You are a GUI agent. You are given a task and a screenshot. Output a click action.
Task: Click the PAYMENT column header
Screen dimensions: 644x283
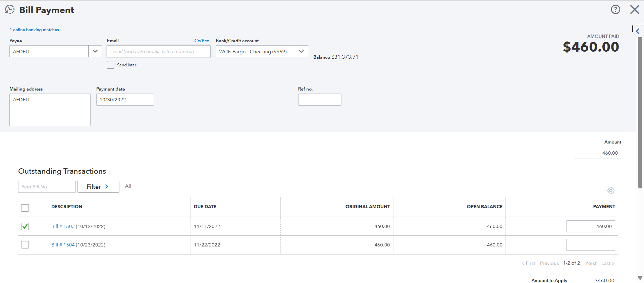[604, 207]
